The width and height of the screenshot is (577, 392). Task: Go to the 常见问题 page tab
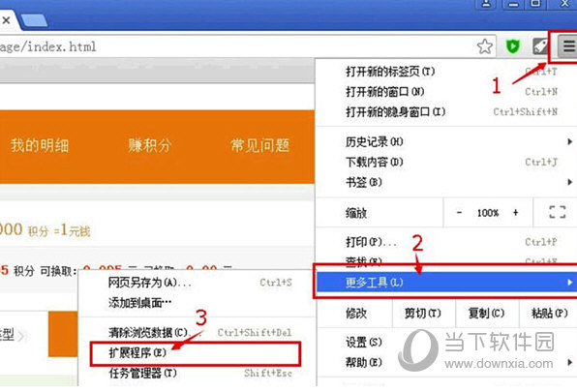click(260, 145)
